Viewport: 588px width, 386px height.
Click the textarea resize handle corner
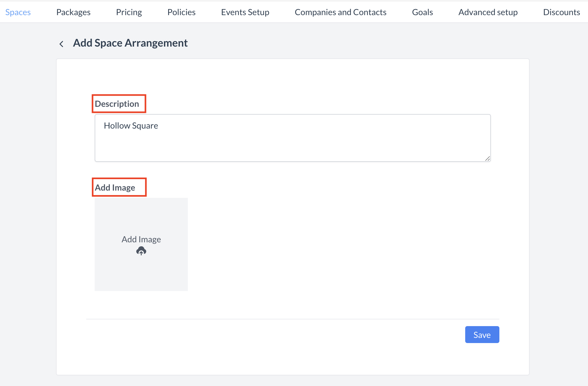487,159
